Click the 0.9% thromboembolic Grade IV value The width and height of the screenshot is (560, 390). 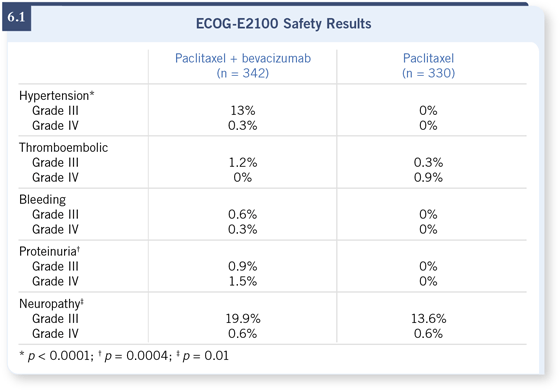(428, 178)
